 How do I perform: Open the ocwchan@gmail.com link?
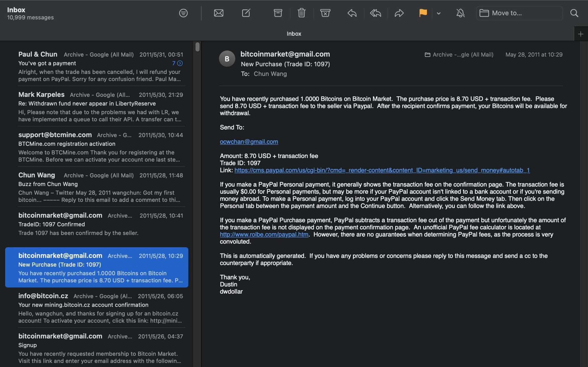pyautogui.click(x=249, y=142)
